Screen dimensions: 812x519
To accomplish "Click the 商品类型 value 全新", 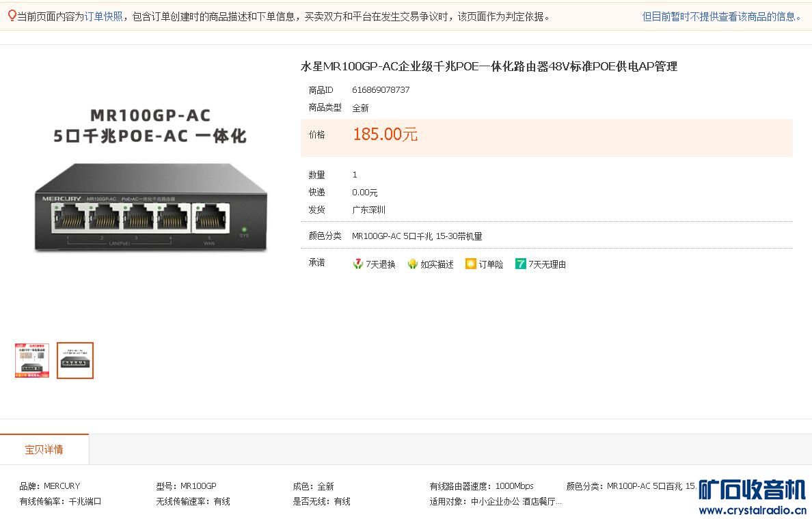I will 360,108.
